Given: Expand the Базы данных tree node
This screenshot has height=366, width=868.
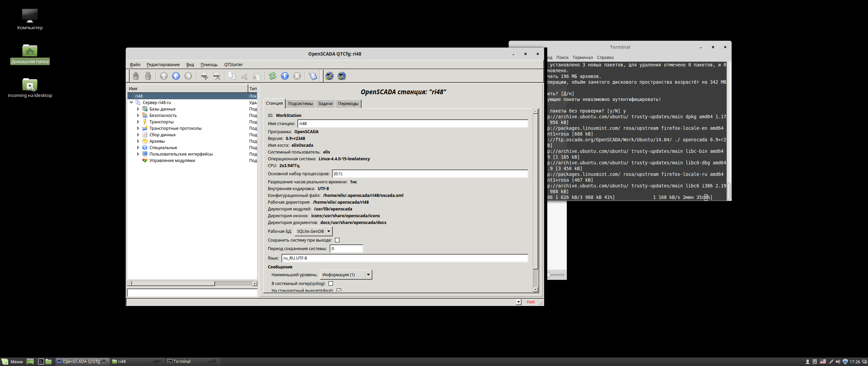Looking at the screenshot, I should (138, 109).
